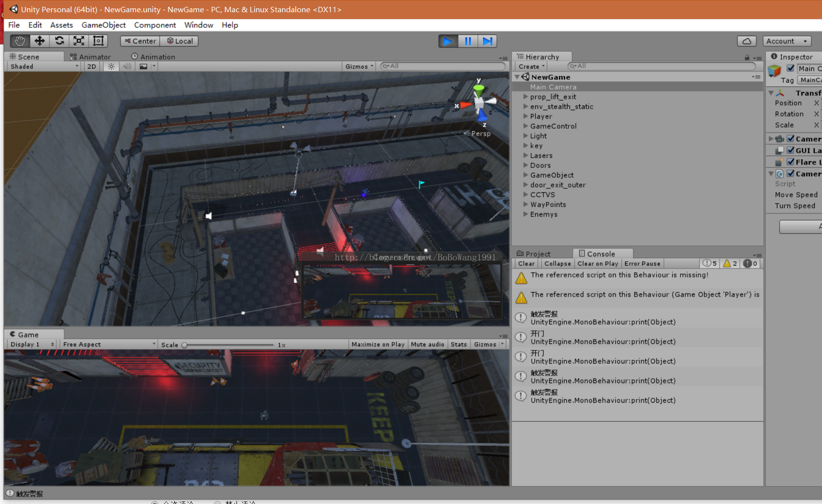Select the Rect transform tool

[x=98, y=41]
